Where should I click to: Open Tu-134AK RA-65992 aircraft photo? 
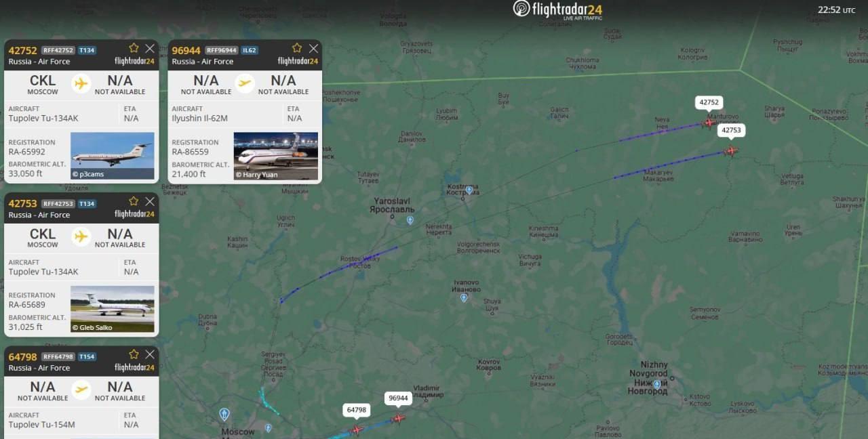113,156
